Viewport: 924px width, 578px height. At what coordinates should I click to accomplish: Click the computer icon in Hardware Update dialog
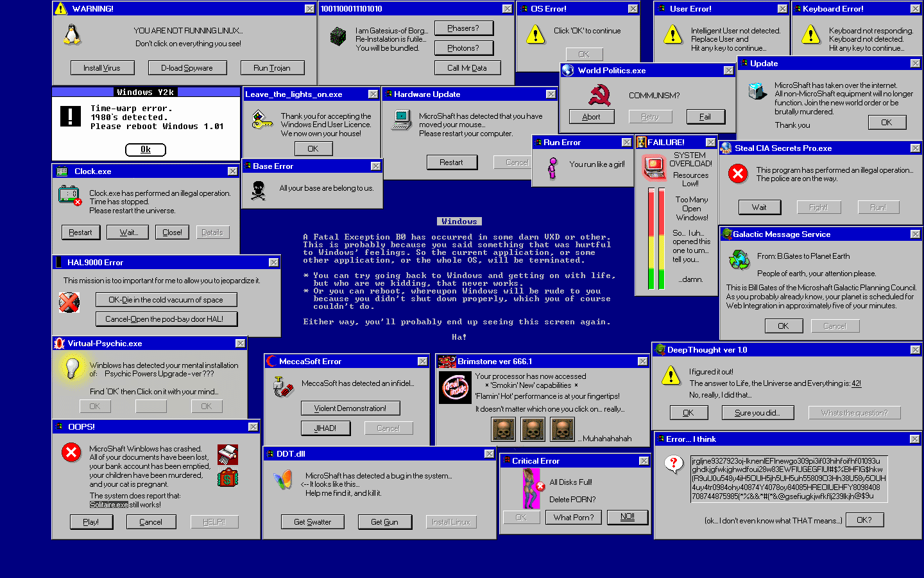pos(402,119)
